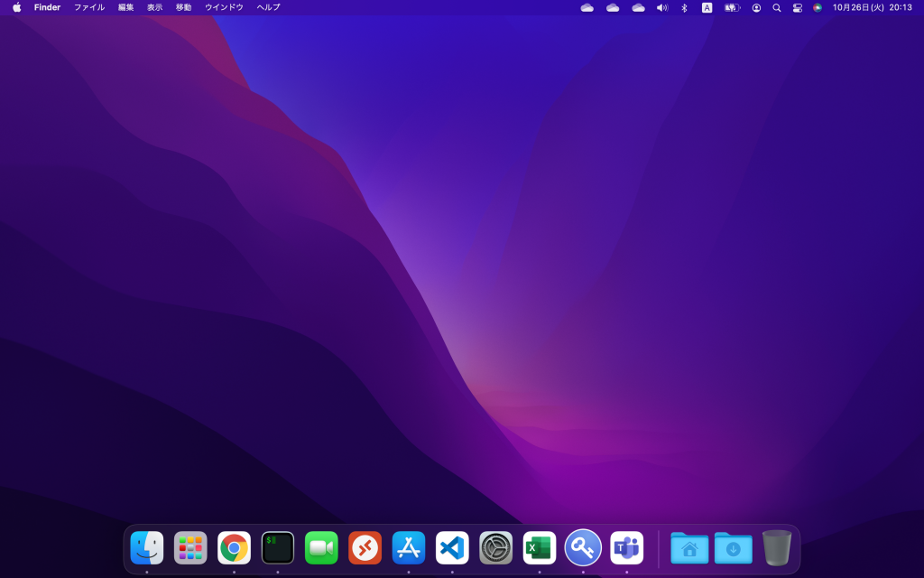Open the ヘルプ menu
Screen dimensions: 924x578
[268, 7]
